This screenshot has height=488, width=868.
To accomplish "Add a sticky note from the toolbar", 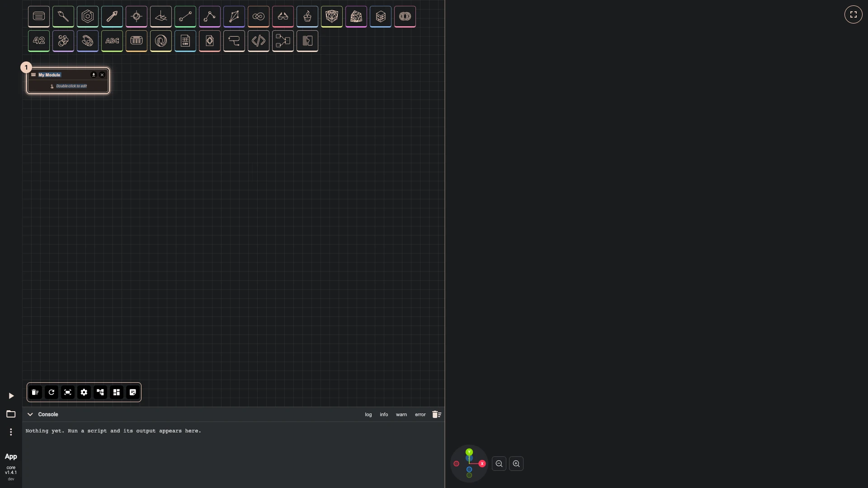I will point(133,392).
